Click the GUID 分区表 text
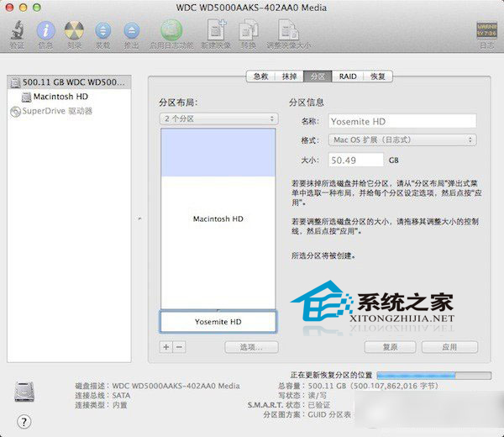This screenshot has height=437, width=504. click(x=329, y=415)
